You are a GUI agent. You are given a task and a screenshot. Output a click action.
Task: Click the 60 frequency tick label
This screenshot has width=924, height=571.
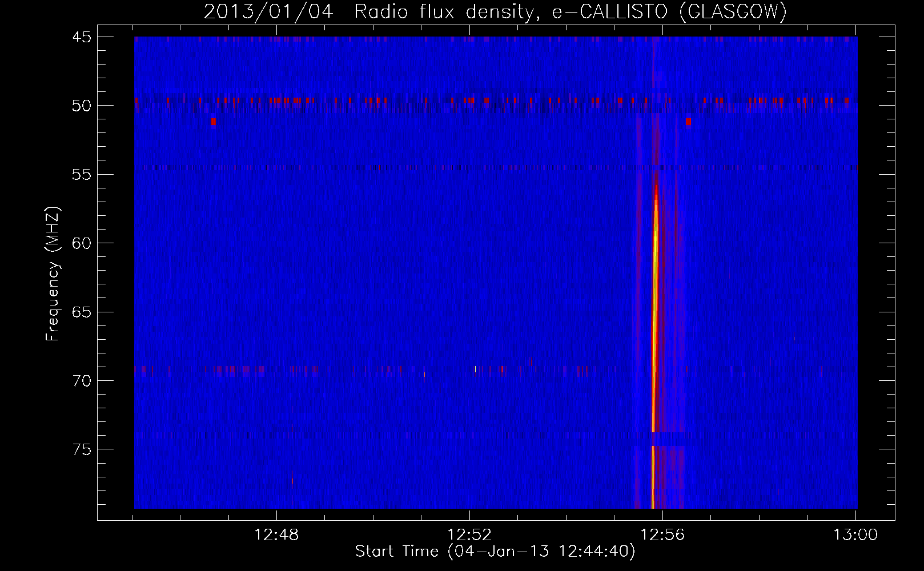pos(82,243)
